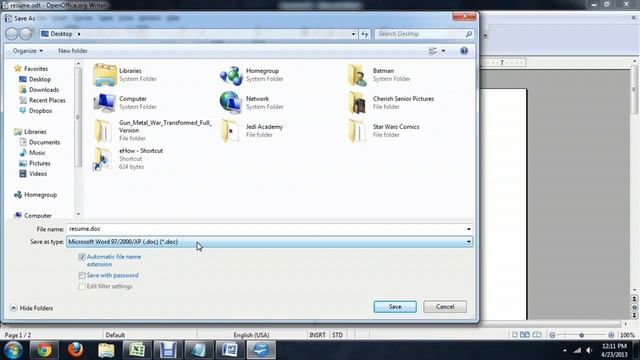The image size is (640, 360).
Task: Click the Cancel button
Action: click(x=445, y=307)
